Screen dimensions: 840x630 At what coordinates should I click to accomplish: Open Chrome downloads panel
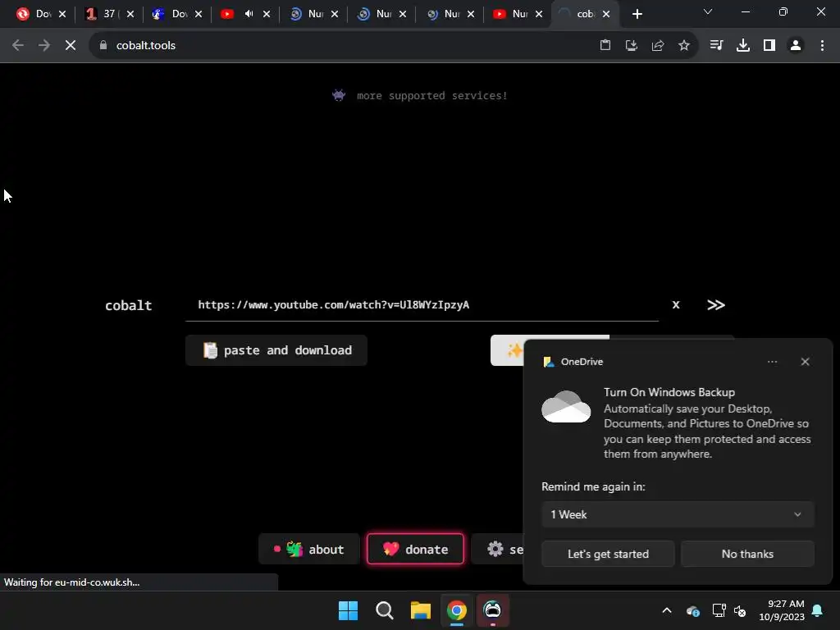pos(743,46)
